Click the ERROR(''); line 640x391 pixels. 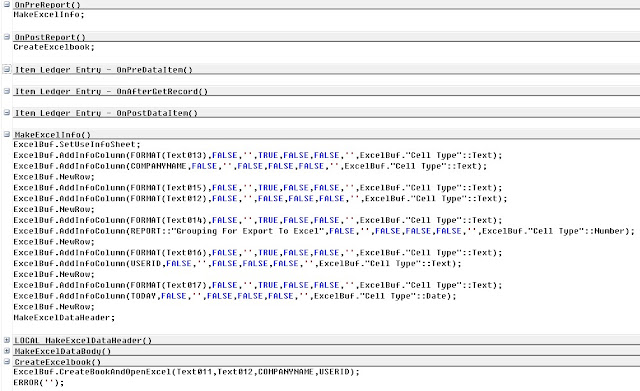[x=38, y=383]
